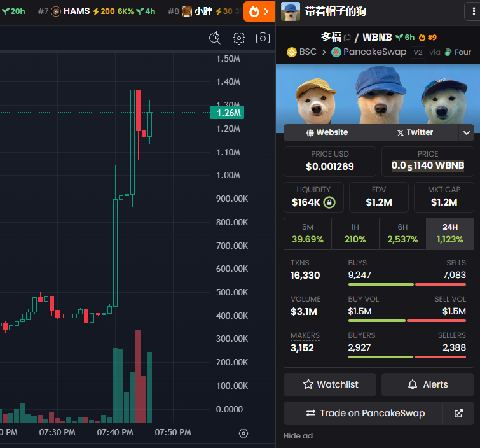Click the Hide ad link
This screenshot has height=448, width=480.
[x=298, y=436]
